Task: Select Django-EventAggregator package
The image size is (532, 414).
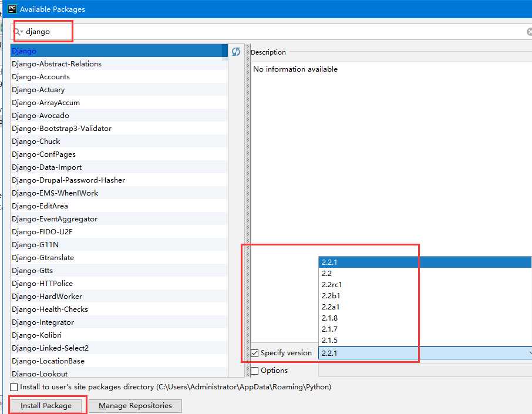Action: pyautogui.click(x=119, y=218)
